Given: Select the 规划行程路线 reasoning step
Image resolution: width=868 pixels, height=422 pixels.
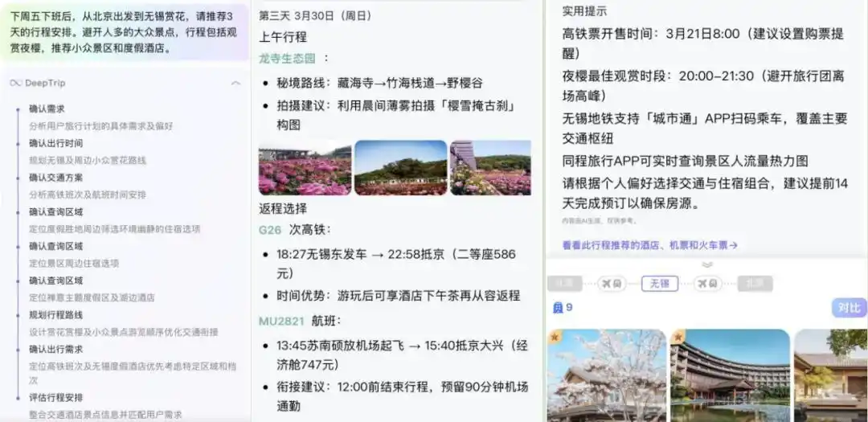Looking at the screenshot, I should tap(55, 315).
